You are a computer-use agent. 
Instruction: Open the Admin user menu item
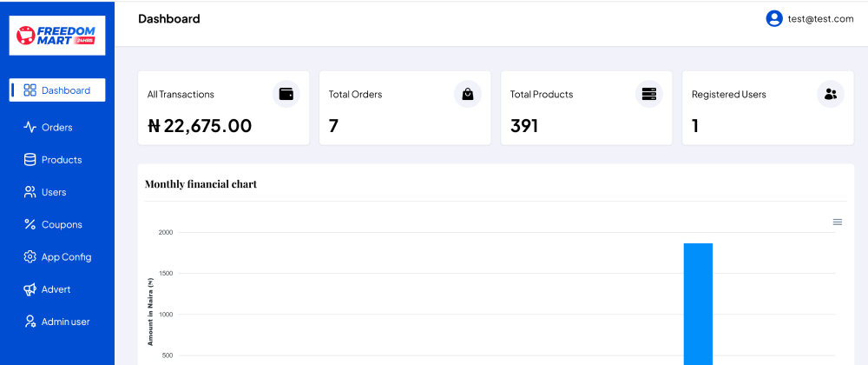click(x=57, y=322)
